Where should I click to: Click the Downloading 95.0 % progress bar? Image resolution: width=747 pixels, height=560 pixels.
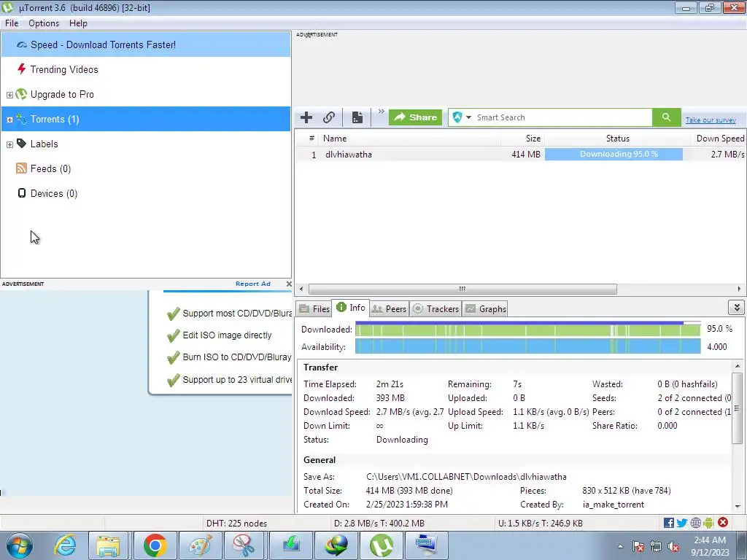coord(614,155)
